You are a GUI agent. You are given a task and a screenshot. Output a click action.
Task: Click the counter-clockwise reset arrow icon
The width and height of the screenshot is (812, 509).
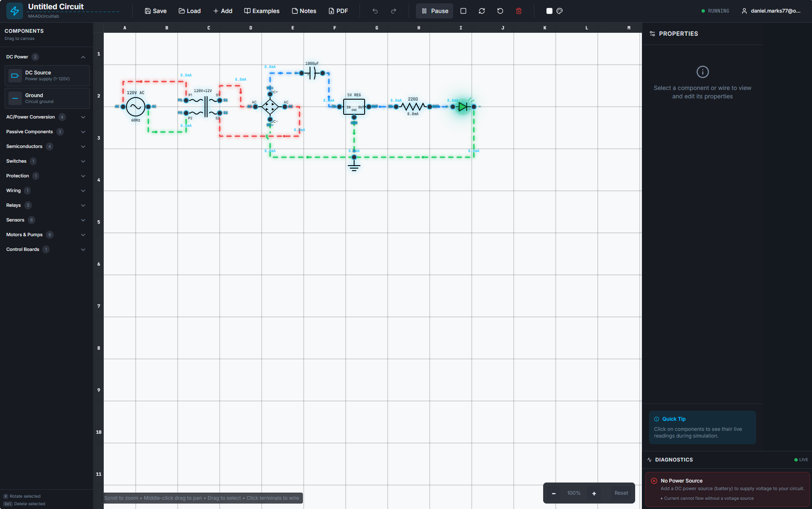500,11
